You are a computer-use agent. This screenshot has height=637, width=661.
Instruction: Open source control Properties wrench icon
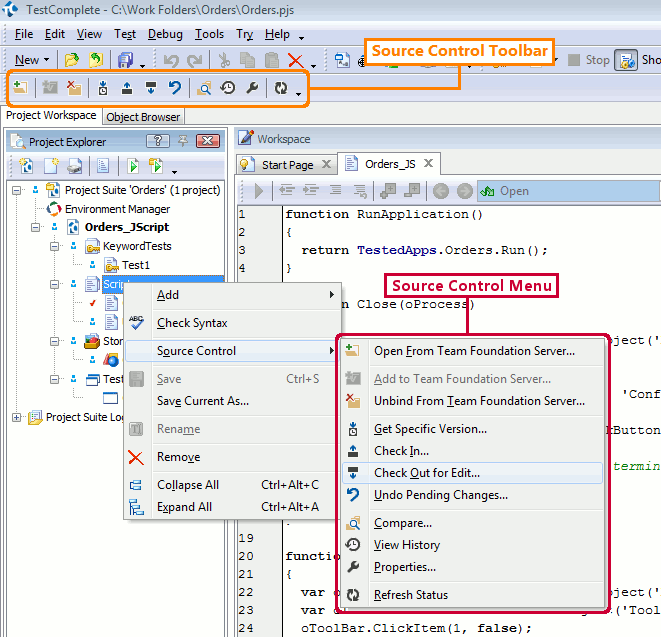[252, 89]
